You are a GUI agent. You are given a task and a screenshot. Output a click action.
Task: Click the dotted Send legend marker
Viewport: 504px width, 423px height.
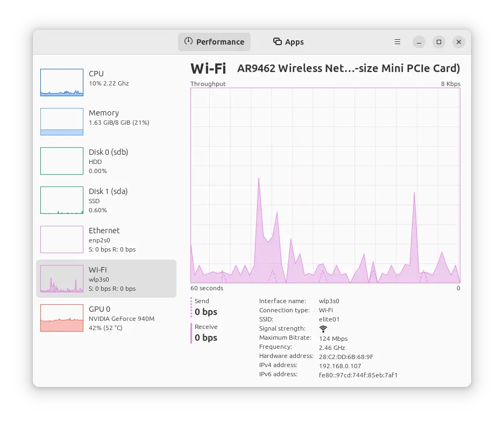[191, 307]
